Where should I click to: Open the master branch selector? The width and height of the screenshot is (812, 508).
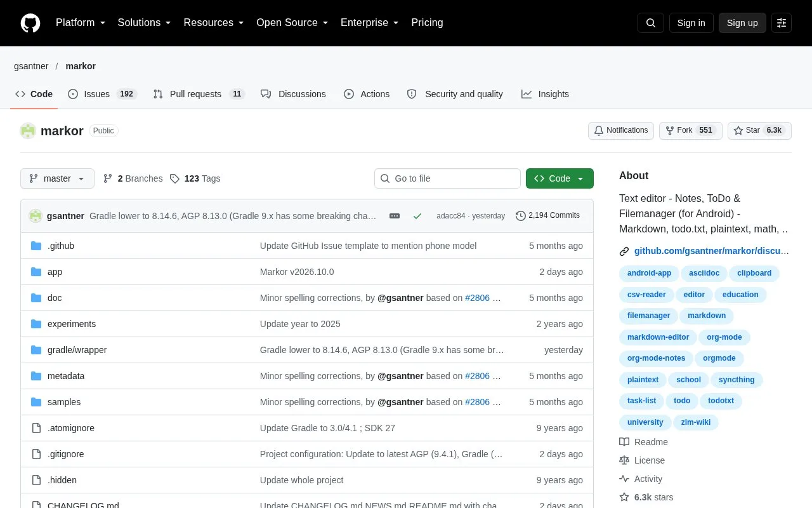(x=57, y=178)
